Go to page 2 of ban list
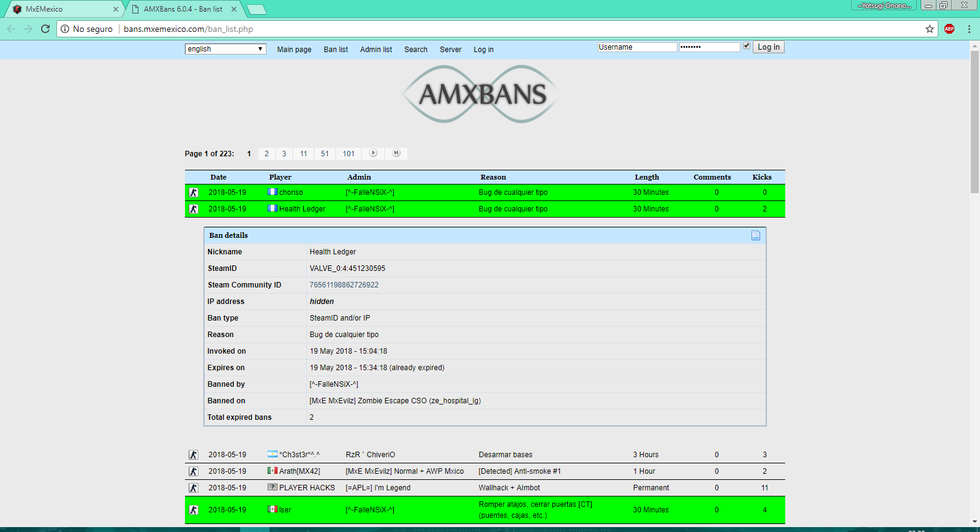The image size is (980, 532). point(266,154)
